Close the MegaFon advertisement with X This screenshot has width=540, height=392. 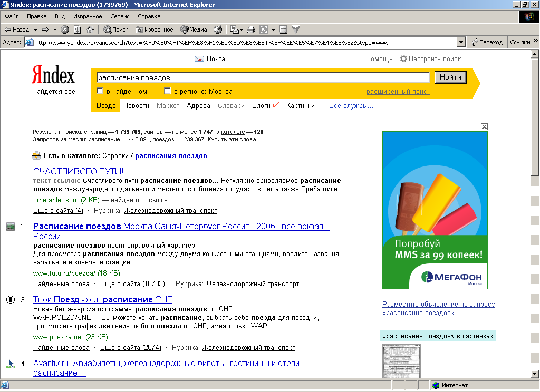[x=484, y=126]
